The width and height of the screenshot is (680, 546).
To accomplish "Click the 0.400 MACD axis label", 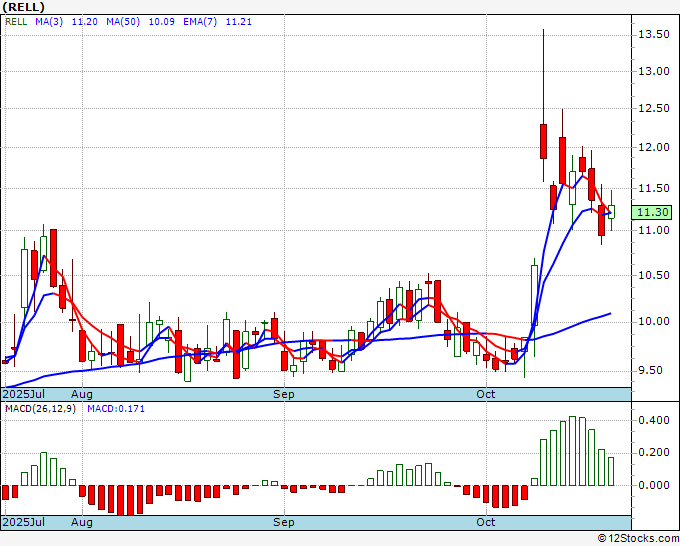I will point(654,420).
